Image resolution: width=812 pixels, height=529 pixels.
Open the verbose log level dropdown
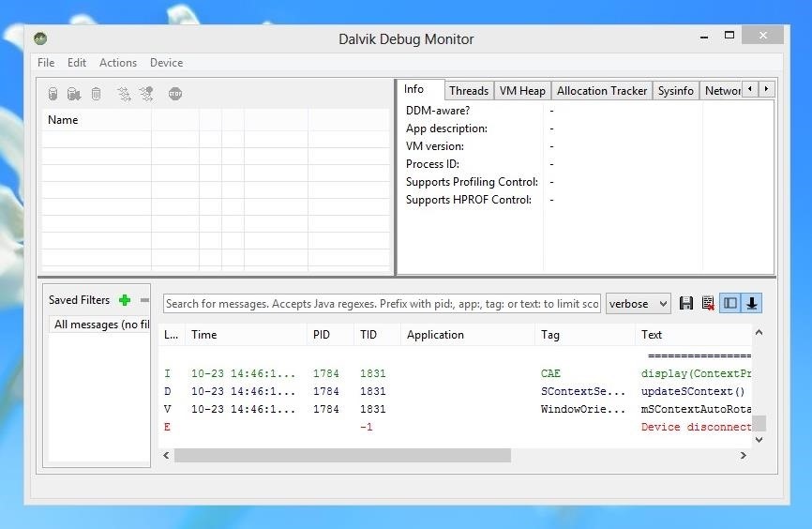(x=638, y=304)
